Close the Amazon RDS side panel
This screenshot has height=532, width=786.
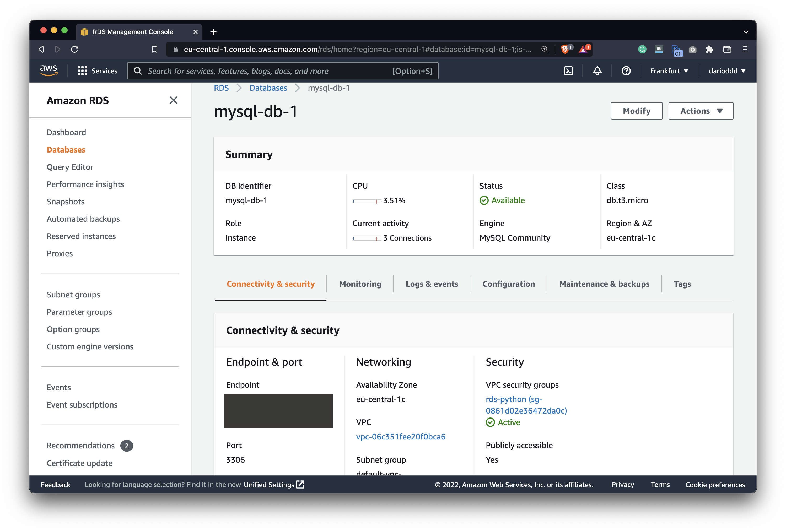(173, 100)
